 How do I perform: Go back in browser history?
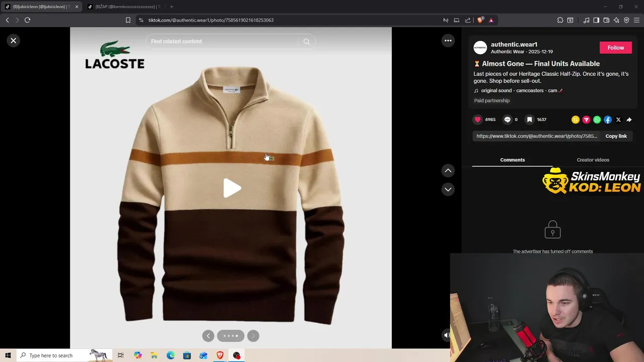tap(7, 20)
